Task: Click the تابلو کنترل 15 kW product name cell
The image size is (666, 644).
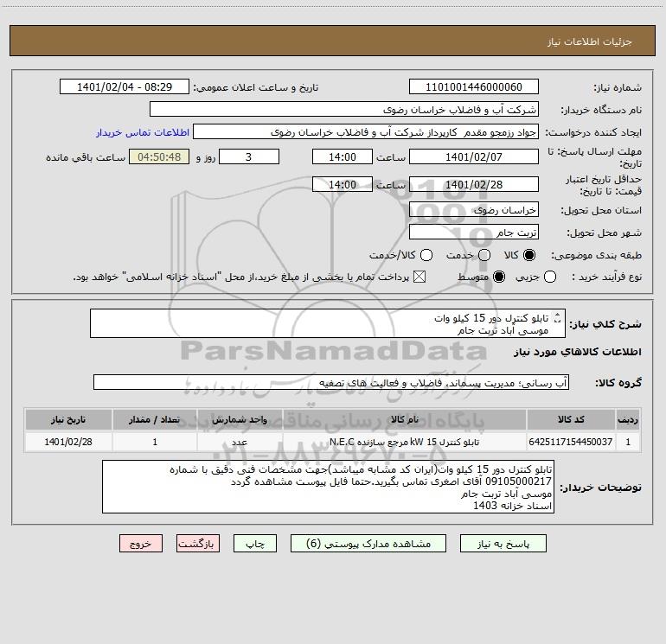Action: point(405,442)
